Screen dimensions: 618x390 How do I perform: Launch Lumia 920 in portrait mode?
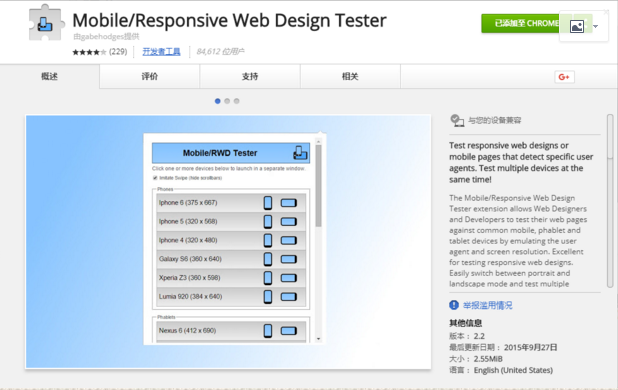[x=268, y=297]
